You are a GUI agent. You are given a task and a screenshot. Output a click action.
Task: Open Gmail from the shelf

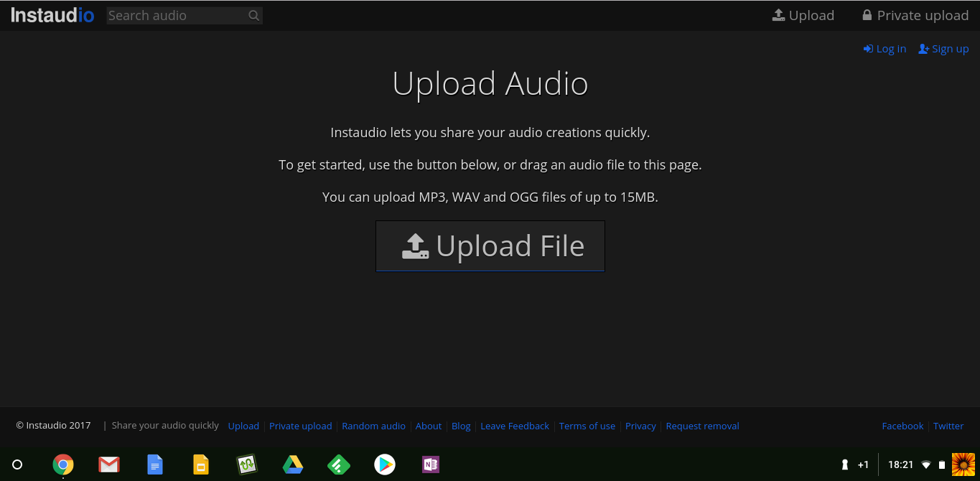(x=109, y=464)
